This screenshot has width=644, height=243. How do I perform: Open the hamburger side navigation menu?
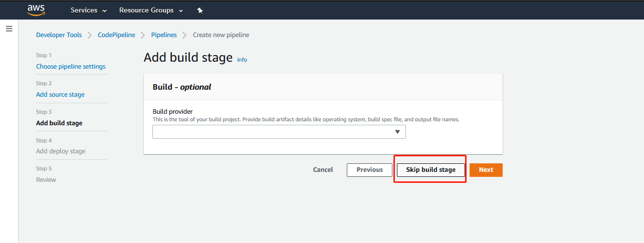pos(9,29)
